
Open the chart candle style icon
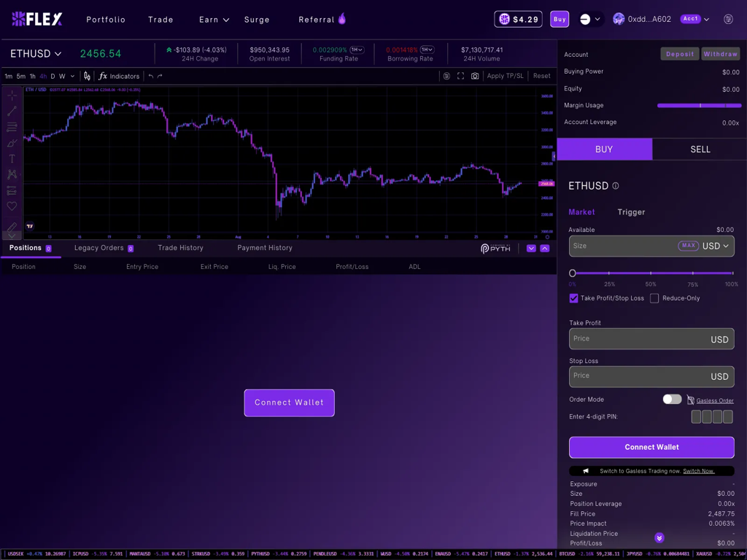pyautogui.click(x=87, y=76)
